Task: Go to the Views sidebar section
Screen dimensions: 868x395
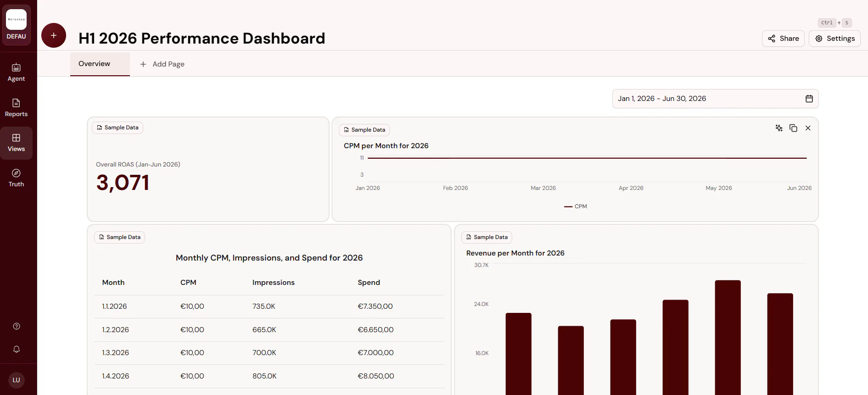Action: 16,143
